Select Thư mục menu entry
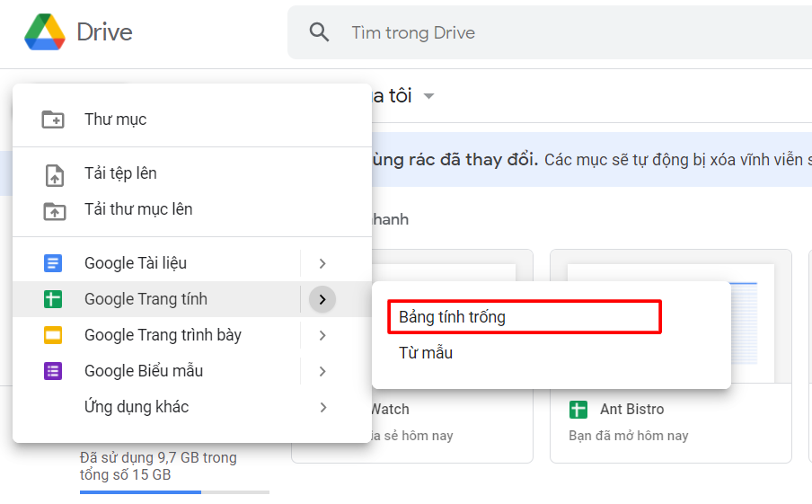The width and height of the screenshot is (812, 504). coord(116,119)
